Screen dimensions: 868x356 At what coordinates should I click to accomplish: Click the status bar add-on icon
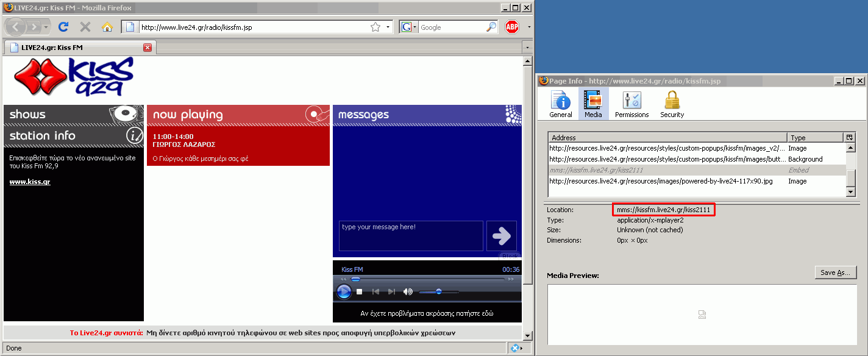coord(515,348)
